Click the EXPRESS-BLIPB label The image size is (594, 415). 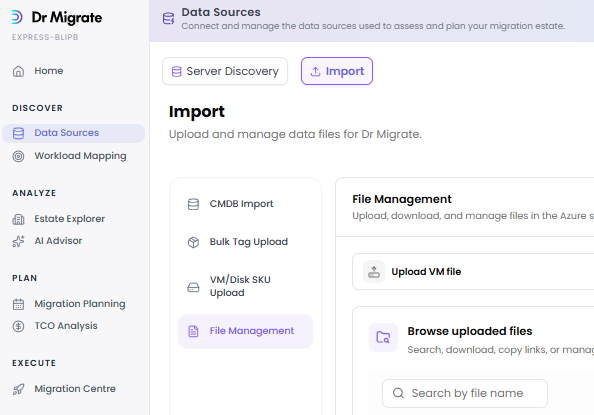tap(45, 37)
